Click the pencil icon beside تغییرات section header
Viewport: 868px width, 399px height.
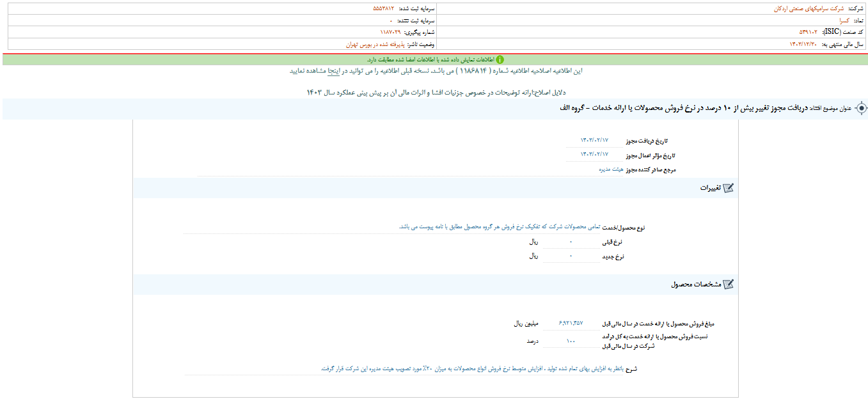click(x=729, y=187)
